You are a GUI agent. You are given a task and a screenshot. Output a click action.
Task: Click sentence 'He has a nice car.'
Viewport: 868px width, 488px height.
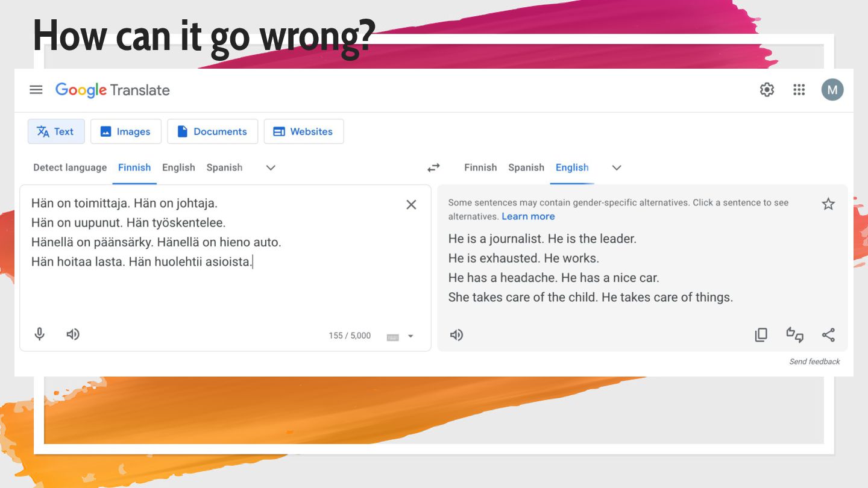[610, 278]
